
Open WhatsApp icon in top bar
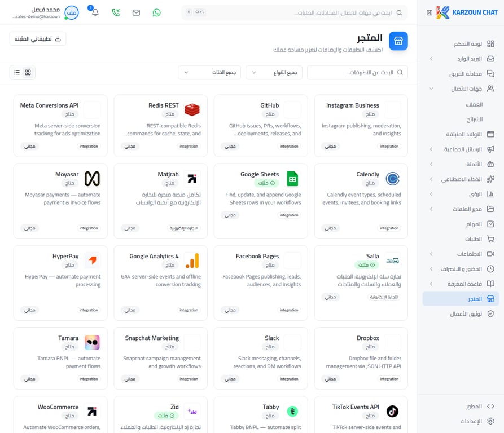coord(156,12)
